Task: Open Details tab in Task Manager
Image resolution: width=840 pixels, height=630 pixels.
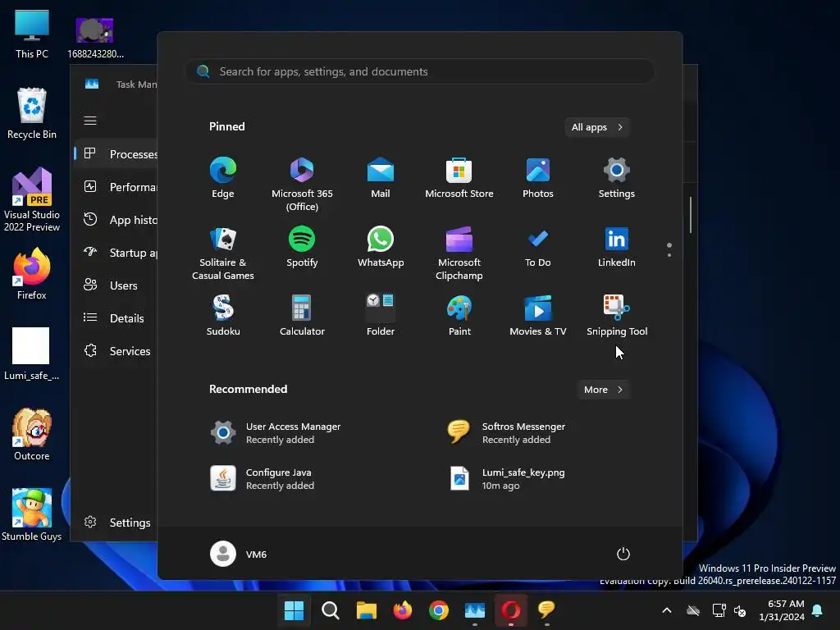Action: [116, 318]
